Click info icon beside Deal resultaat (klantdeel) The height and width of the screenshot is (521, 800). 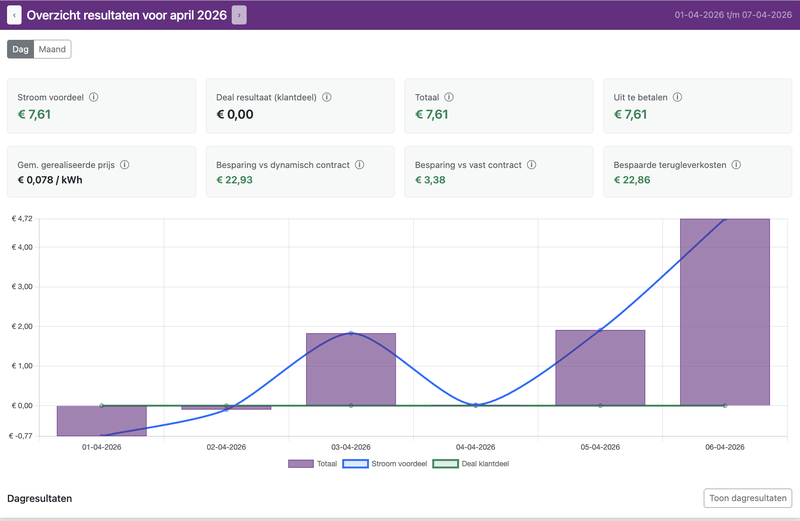(x=327, y=97)
